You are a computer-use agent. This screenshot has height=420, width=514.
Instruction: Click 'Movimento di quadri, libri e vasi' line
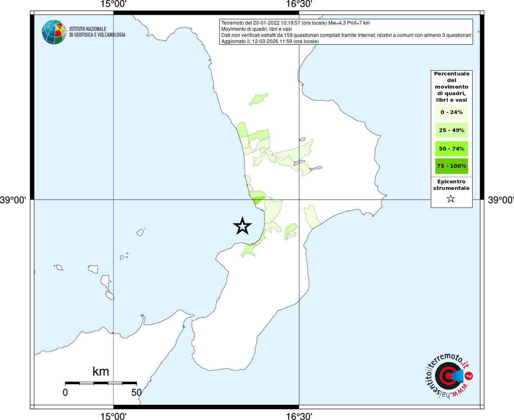pos(257,29)
